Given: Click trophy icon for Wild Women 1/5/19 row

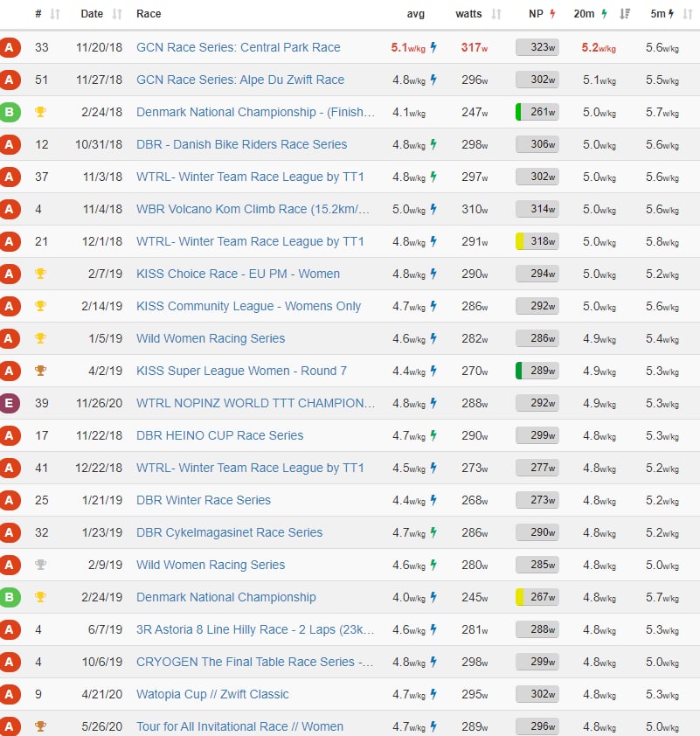Looking at the screenshot, I should pyautogui.click(x=40, y=338).
